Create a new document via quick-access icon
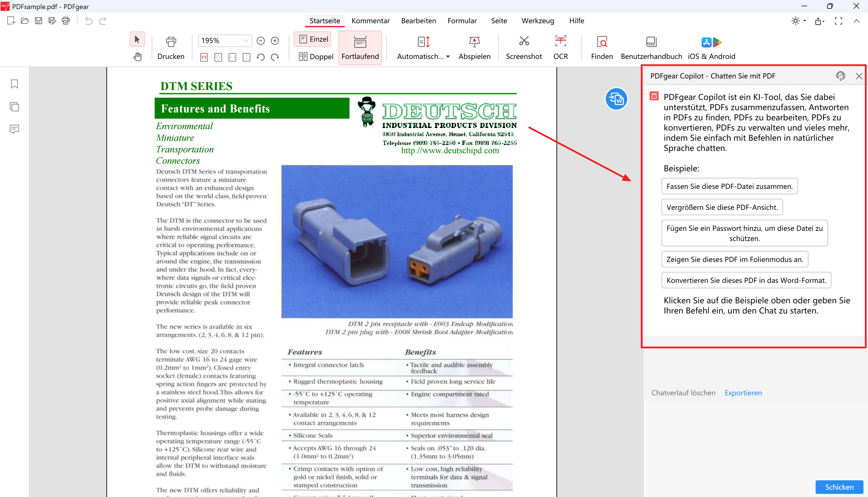868x497 pixels. pos(11,21)
